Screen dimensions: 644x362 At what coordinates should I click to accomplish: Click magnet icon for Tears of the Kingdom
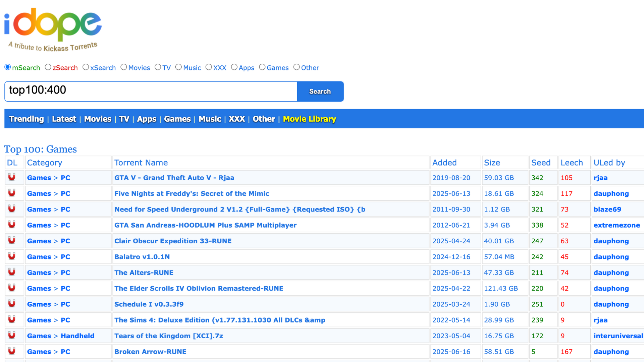[12, 335]
